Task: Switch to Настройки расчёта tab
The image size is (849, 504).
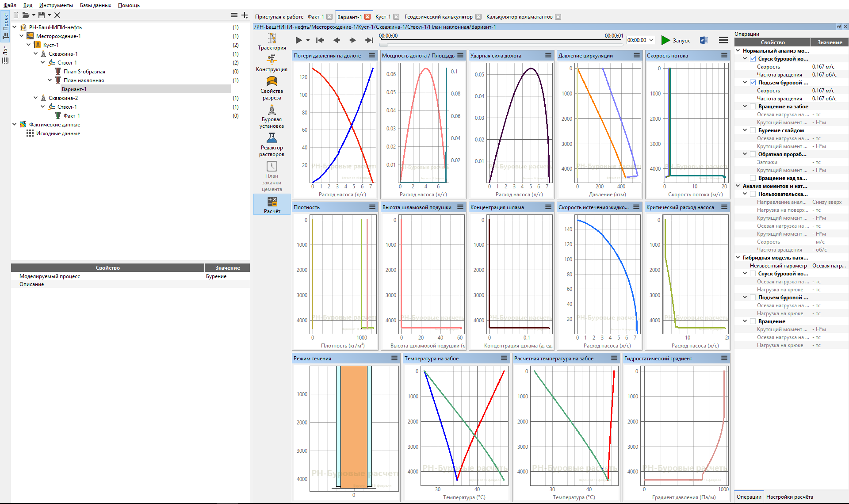Action: pyautogui.click(x=789, y=497)
